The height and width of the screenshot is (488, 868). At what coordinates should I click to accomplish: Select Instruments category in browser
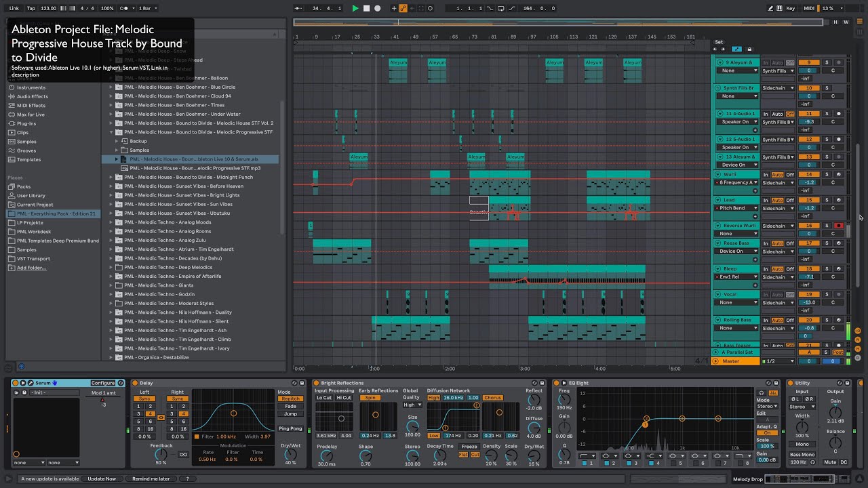click(31, 87)
